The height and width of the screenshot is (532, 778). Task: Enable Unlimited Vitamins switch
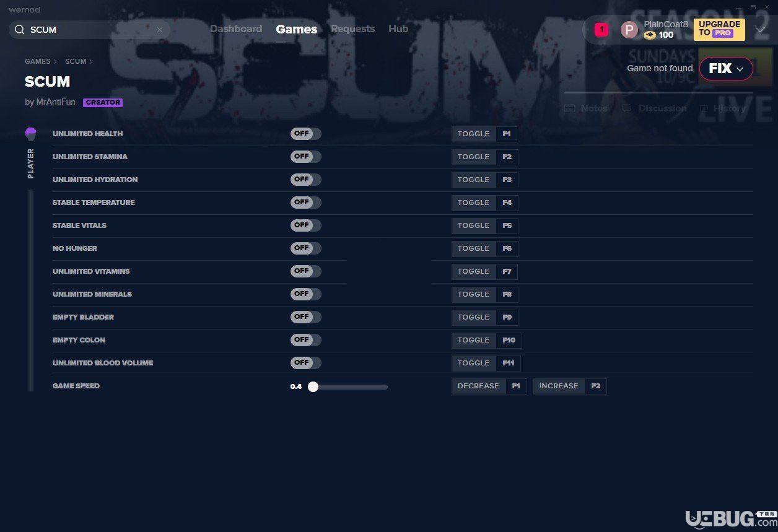click(x=306, y=271)
